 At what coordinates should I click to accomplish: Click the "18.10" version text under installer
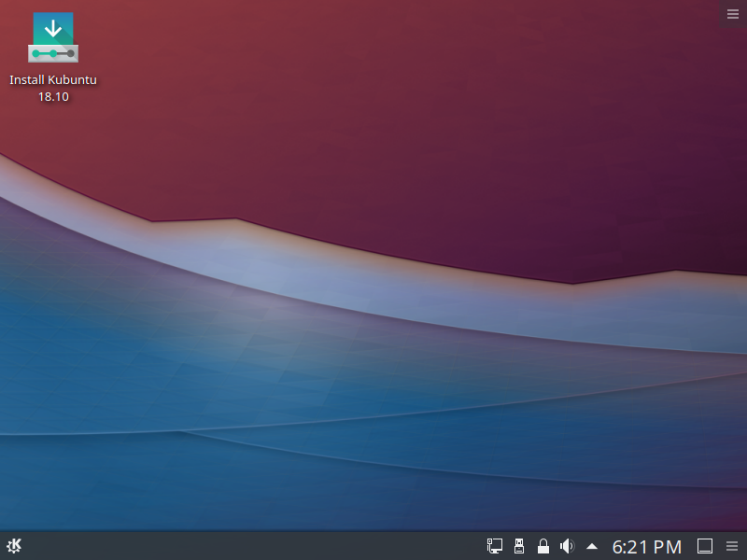(x=53, y=96)
